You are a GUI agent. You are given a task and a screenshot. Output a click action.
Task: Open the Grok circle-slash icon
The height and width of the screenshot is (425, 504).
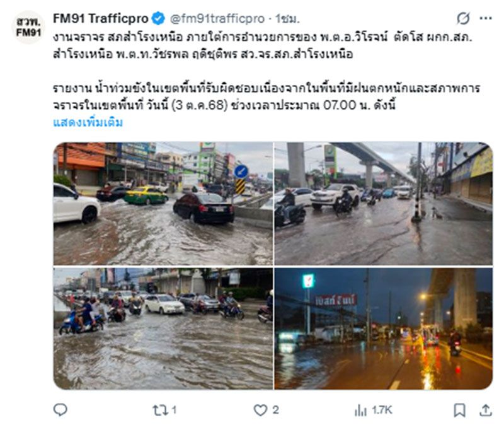[x=463, y=18]
